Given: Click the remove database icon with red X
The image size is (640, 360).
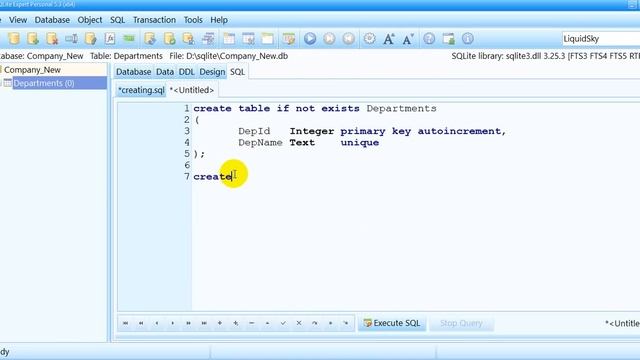Looking at the screenshot, I should 52,39.
